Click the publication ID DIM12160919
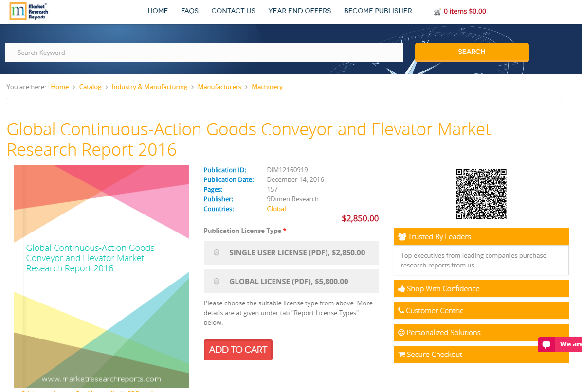The image size is (582, 392). 287,170
